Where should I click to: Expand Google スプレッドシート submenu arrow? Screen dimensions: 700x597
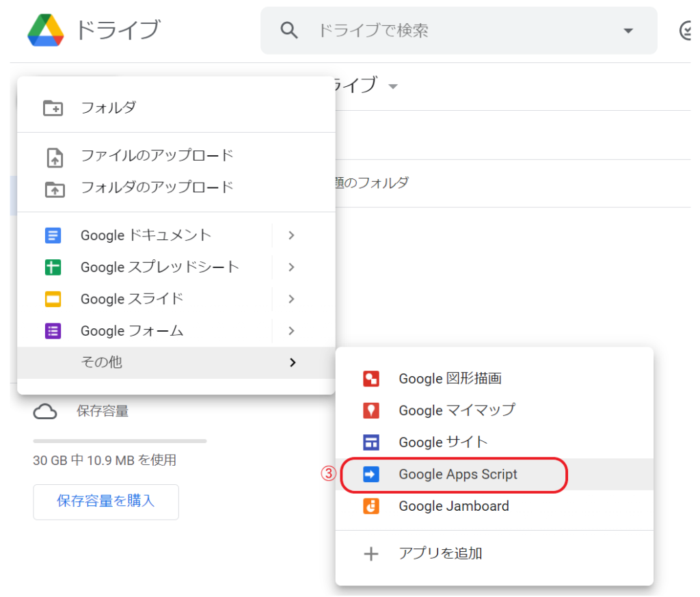[291, 267]
